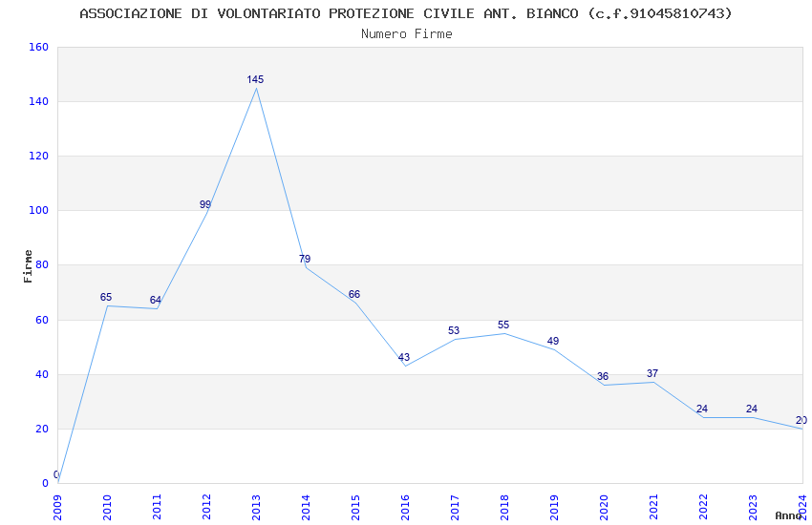Select the data label 36 for 2020
Screen dimensions: 812x525
603,376
